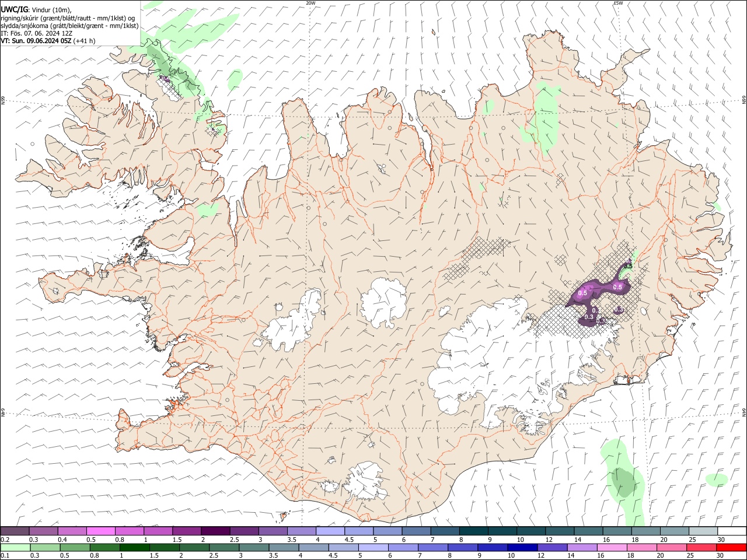Click the '(+41 h)' forecast offset text

[84, 41]
